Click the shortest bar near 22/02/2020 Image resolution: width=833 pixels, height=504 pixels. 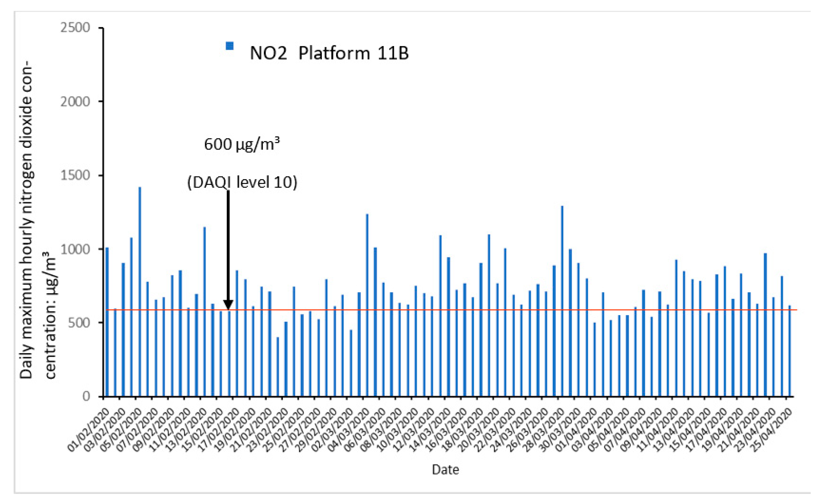[278, 367]
